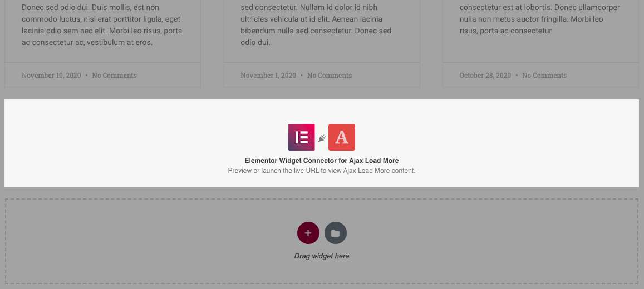
Task: Click the white Ajax Load More widget placeholder background
Action: pyautogui.click(x=123, y=143)
